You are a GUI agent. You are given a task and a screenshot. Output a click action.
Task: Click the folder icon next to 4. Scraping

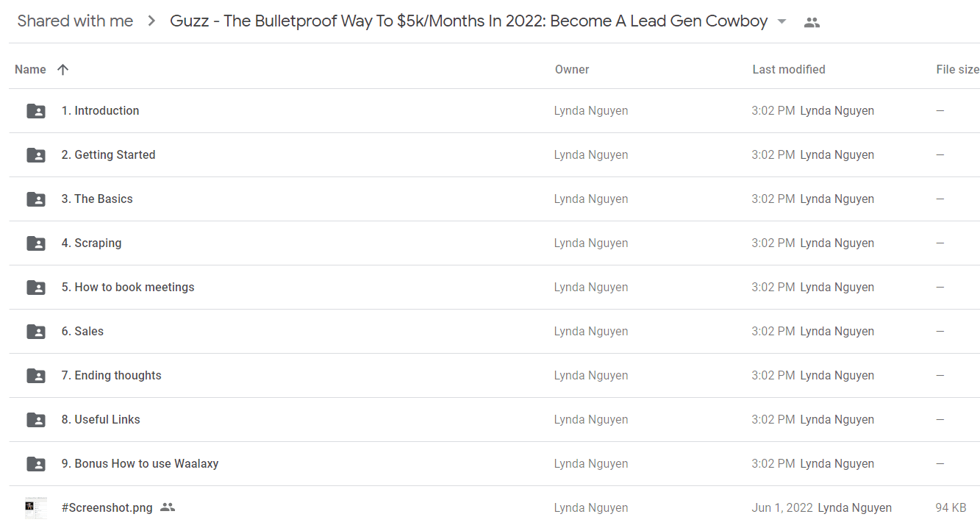tap(36, 243)
